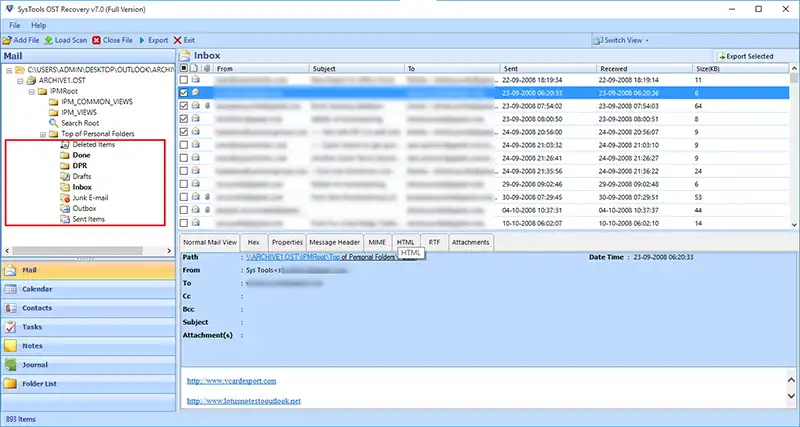Click the Export arrow icon
The width and height of the screenshot is (800, 427).
click(x=142, y=40)
